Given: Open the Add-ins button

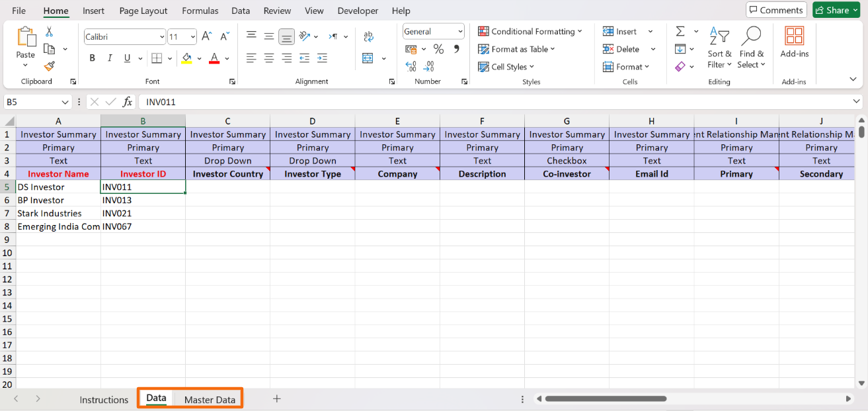Looking at the screenshot, I should pos(794,42).
